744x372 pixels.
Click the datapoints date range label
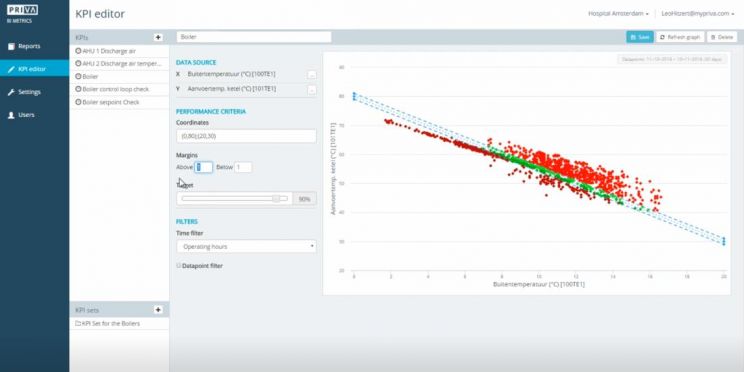point(672,60)
